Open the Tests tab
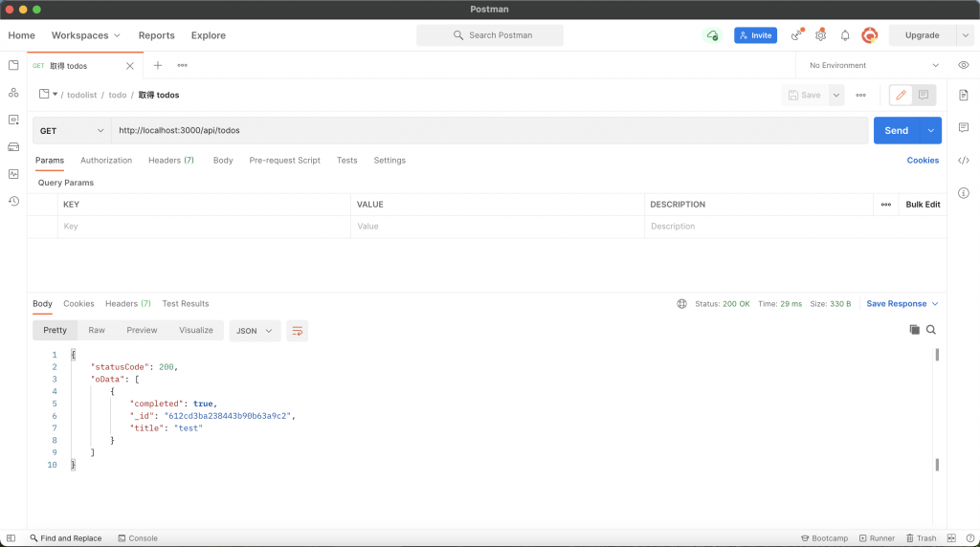 [346, 161]
